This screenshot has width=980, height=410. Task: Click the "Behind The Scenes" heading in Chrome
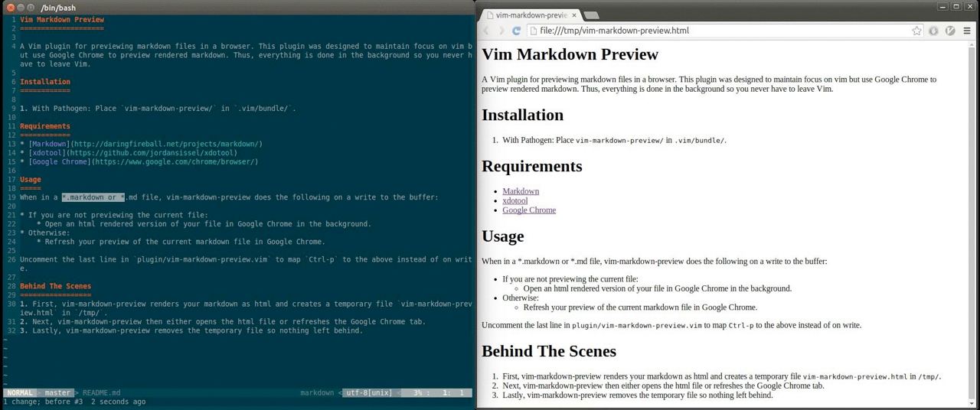pyautogui.click(x=548, y=351)
